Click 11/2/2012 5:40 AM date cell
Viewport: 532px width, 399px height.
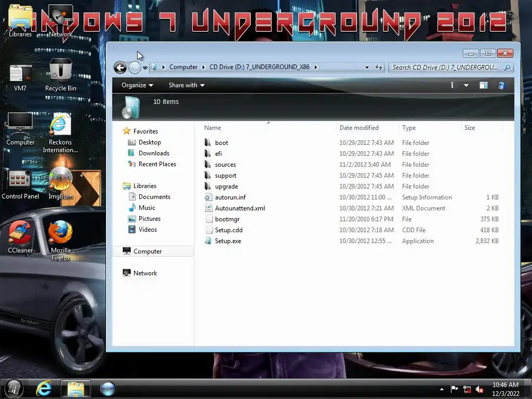pyautogui.click(x=365, y=165)
